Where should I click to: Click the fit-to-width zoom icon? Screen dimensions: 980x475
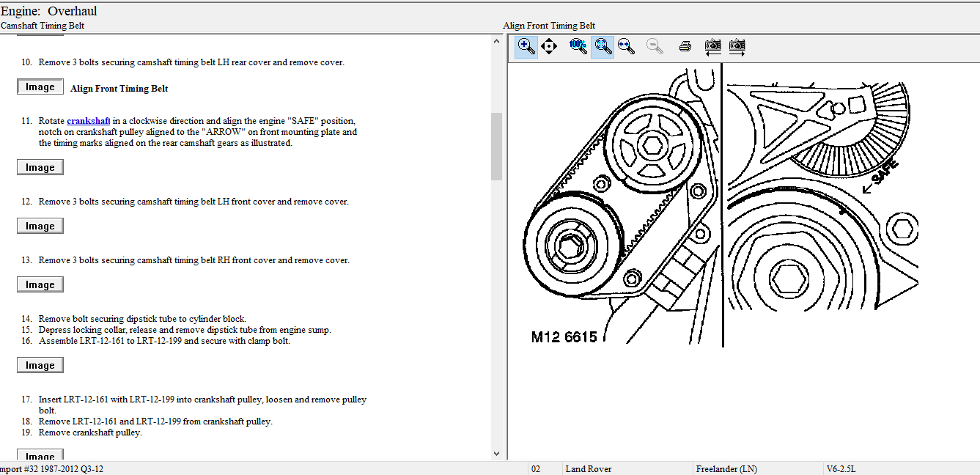625,46
